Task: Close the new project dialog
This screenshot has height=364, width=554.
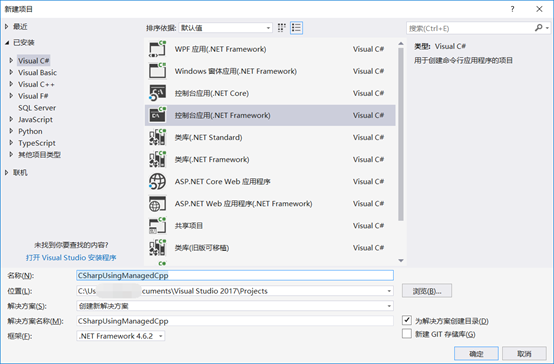Action: tap(539, 9)
